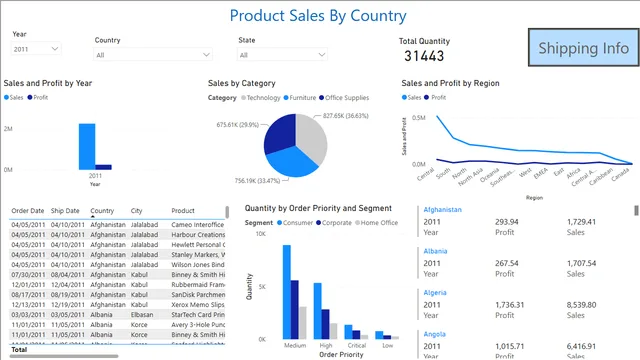Sort table by Product column header
This screenshot has height=360, width=640.
(183, 211)
